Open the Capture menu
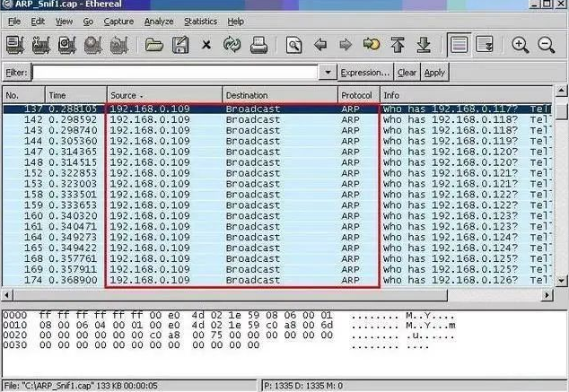The width and height of the screenshot is (569, 392). (x=118, y=22)
